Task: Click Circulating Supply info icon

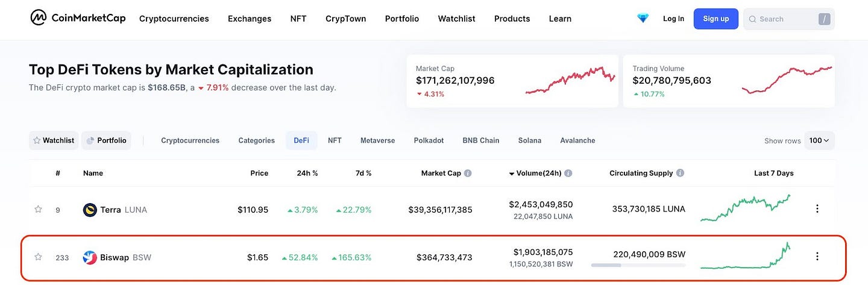Action: (x=680, y=173)
